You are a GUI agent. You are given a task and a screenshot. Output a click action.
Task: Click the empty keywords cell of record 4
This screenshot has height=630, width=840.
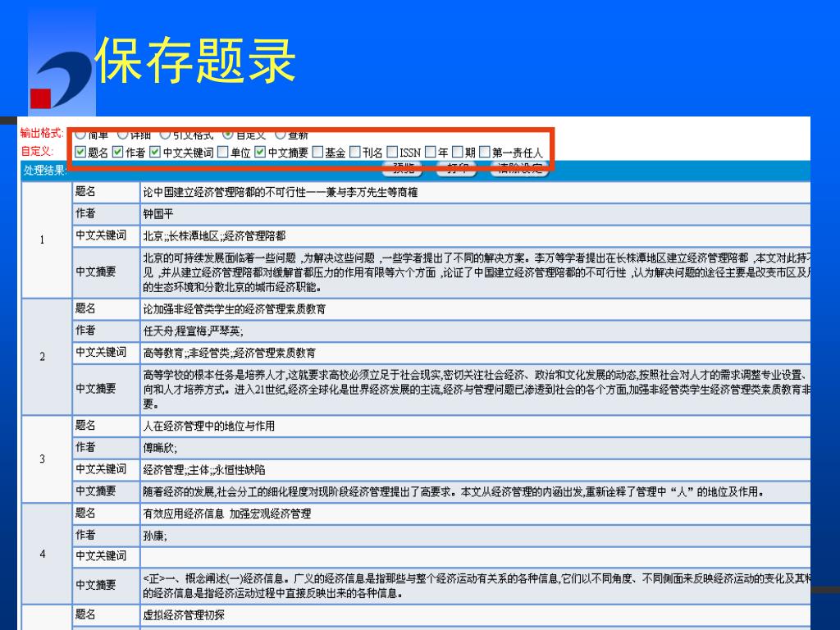(476, 557)
